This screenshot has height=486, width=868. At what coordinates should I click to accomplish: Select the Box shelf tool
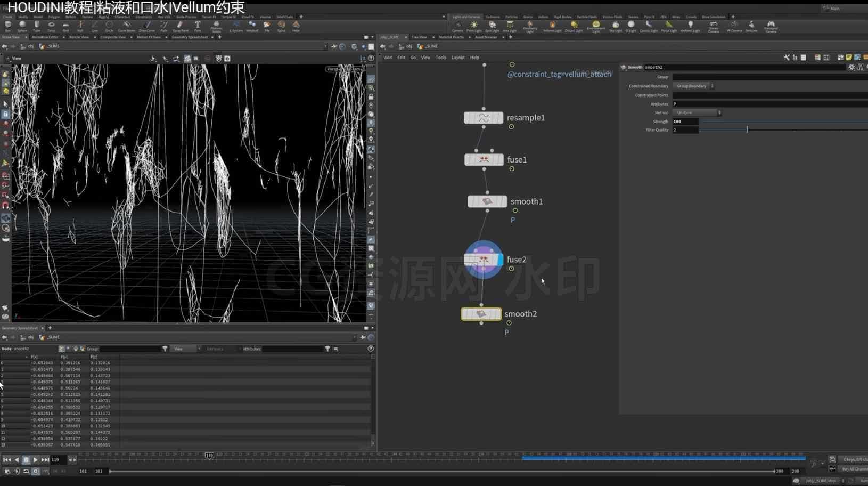pyautogui.click(x=7, y=26)
